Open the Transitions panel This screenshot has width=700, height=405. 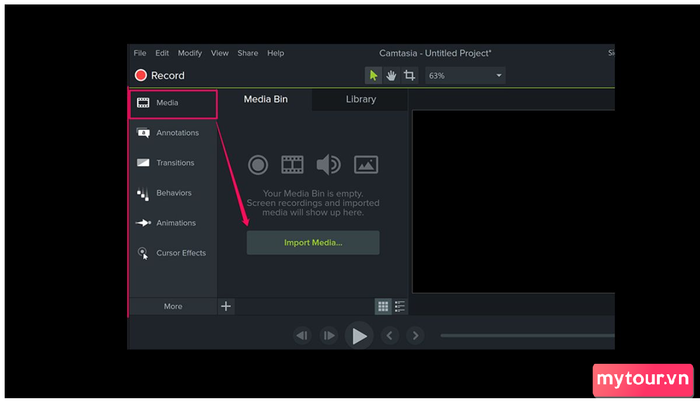pyautogui.click(x=173, y=163)
